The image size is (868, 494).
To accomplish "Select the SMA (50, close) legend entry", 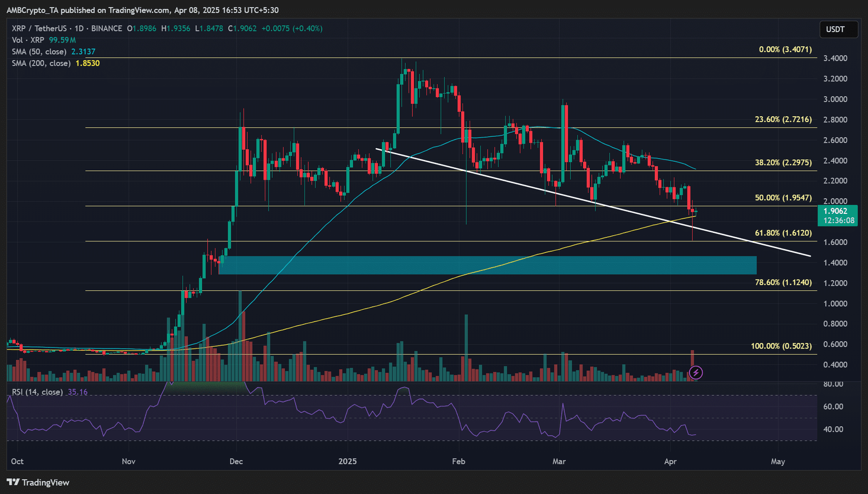I will coord(39,52).
